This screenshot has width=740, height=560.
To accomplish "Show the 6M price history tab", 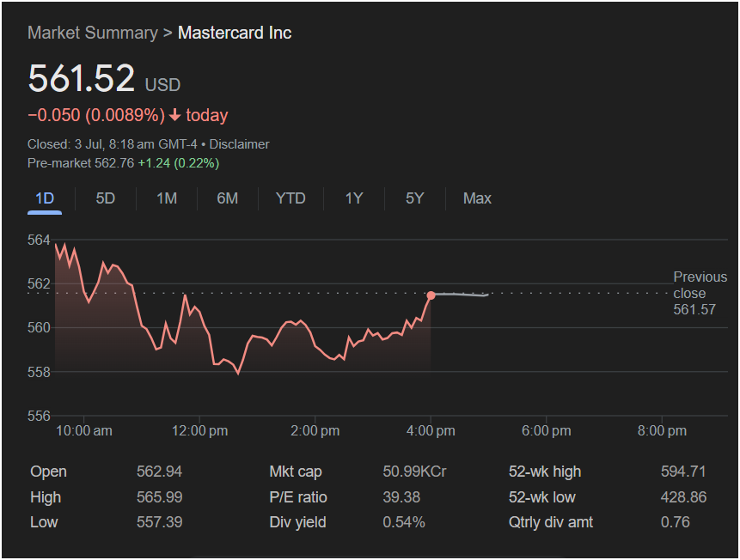I will click(228, 198).
